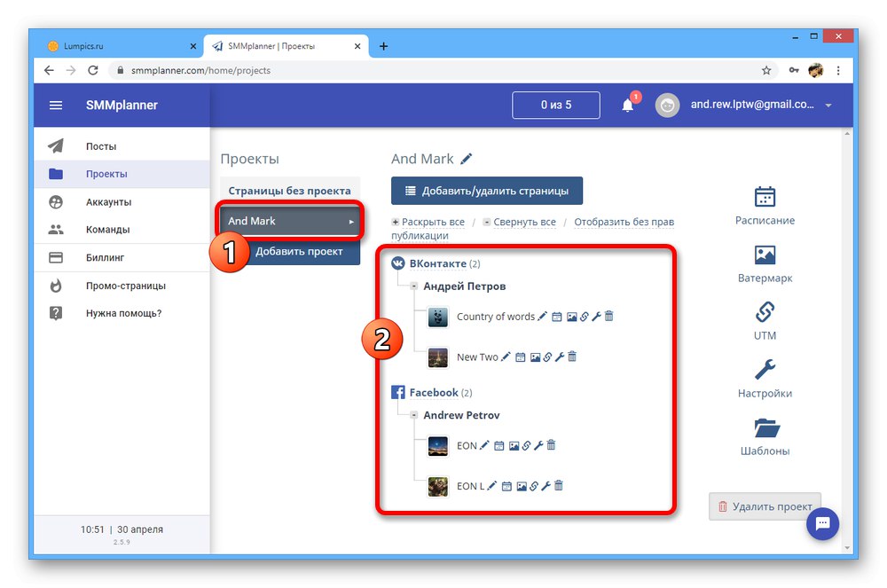Open Аккаунты in the sidebar
Screen dimensions: 887x588
click(122, 202)
